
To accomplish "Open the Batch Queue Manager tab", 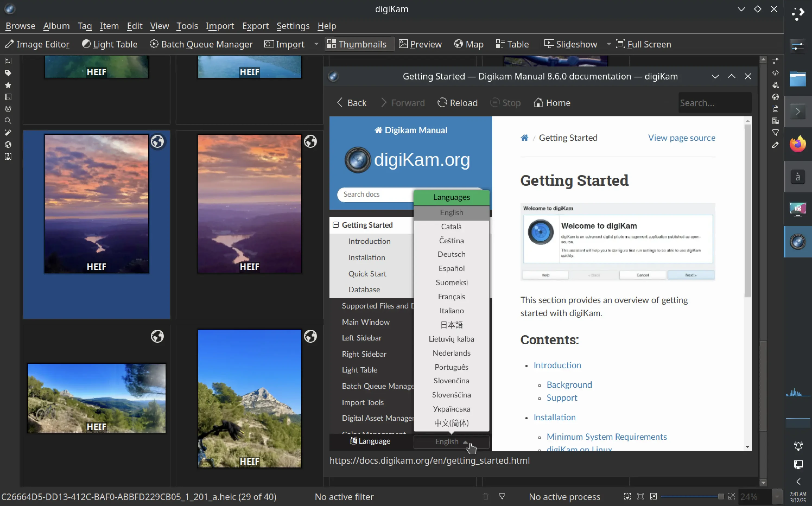I will (x=201, y=44).
